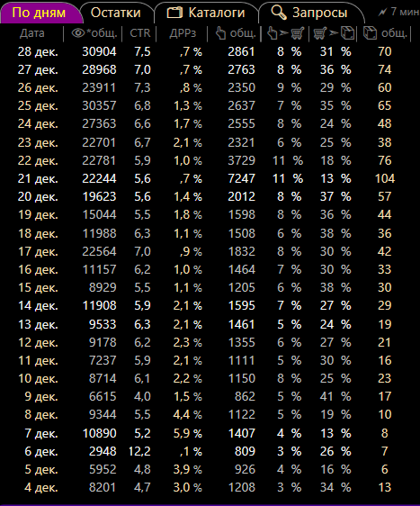Click the 27 дек. date cell
Image resolution: width=420 pixels, height=506 pixels.
(x=38, y=69)
